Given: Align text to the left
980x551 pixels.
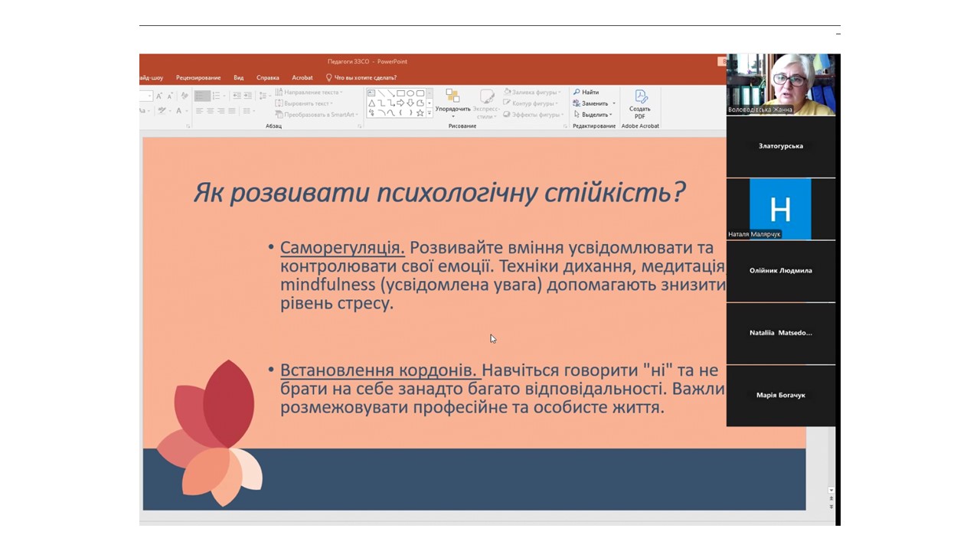Looking at the screenshot, I should tap(199, 111).
